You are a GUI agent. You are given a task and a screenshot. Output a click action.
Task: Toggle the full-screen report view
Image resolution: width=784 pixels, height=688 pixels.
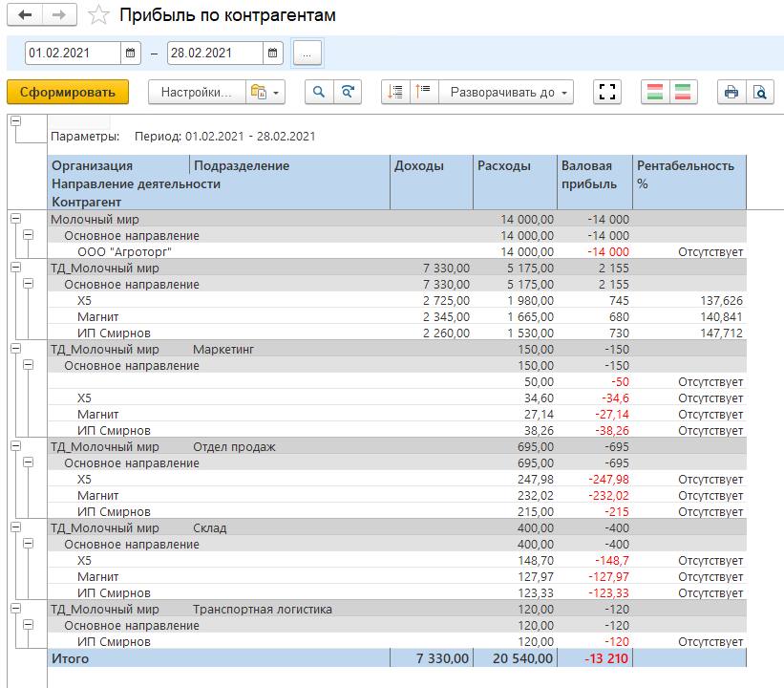(606, 92)
